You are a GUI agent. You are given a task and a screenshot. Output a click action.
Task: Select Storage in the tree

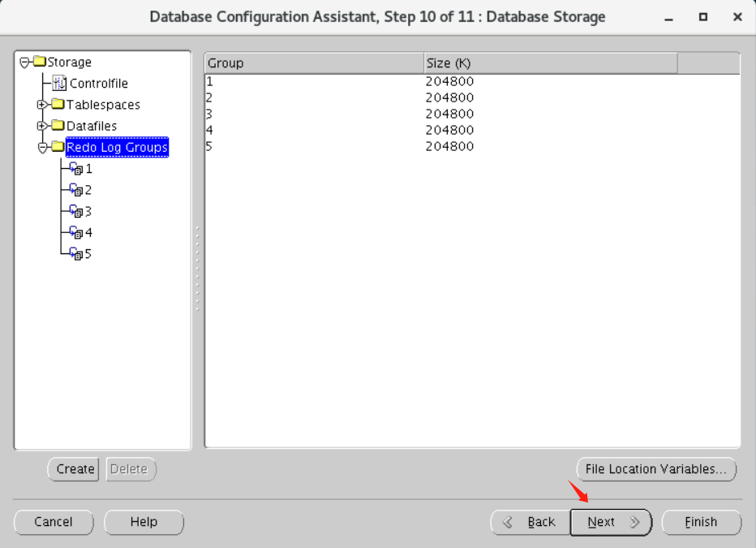coord(70,63)
